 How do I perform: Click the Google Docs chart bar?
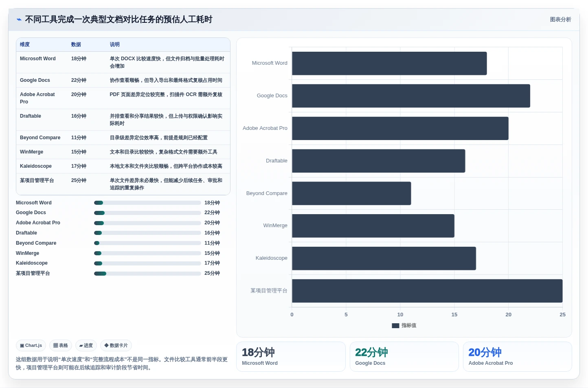[x=411, y=96]
